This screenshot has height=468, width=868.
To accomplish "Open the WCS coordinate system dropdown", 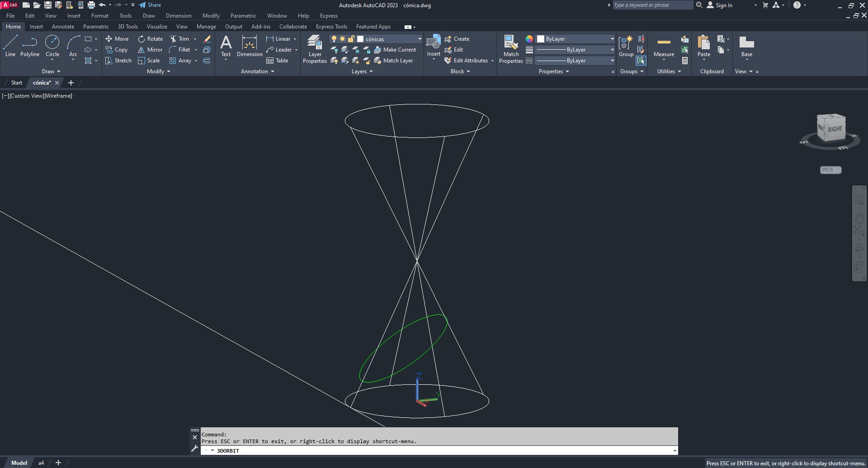I will (830, 170).
